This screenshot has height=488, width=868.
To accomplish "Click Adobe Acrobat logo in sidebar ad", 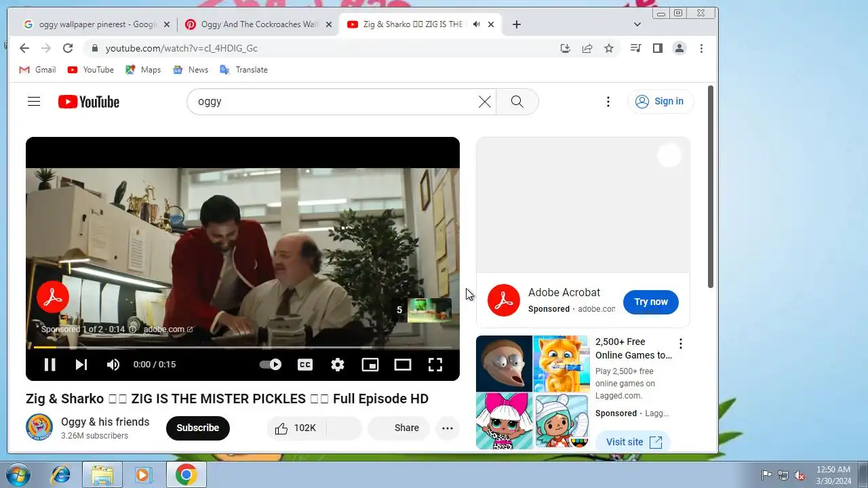I will pyautogui.click(x=504, y=300).
